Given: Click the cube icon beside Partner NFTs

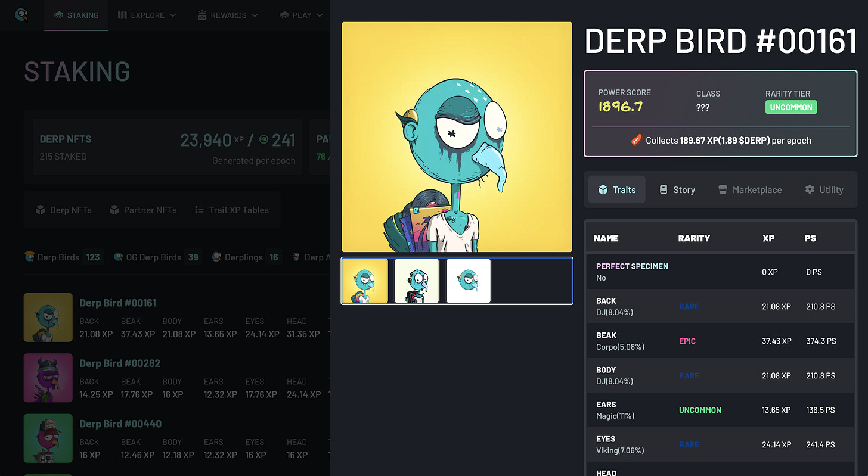Looking at the screenshot, I should pyautogui.click(x=114, y=210).
